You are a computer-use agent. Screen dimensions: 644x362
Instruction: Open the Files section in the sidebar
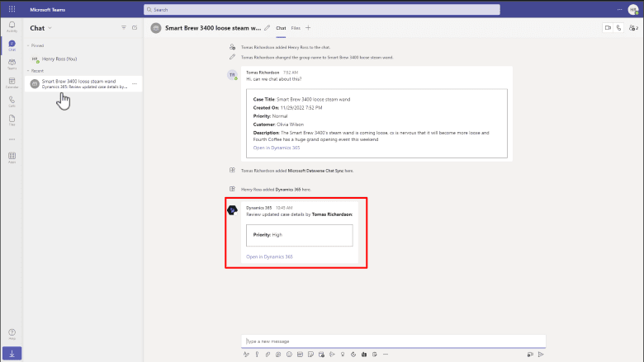click(x=12, y=120)
